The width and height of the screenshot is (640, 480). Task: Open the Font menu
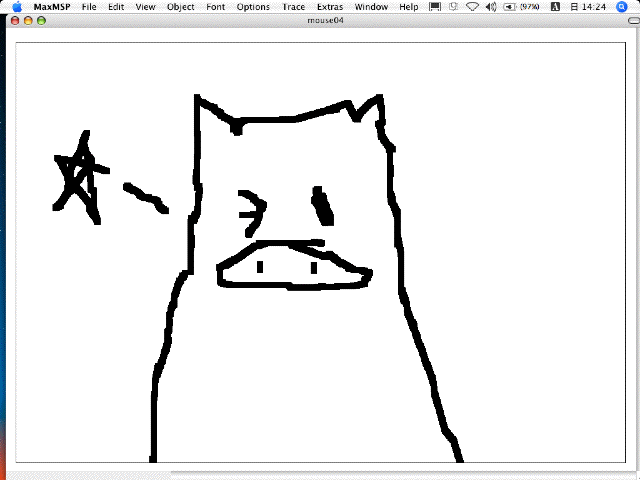point(216,7)
